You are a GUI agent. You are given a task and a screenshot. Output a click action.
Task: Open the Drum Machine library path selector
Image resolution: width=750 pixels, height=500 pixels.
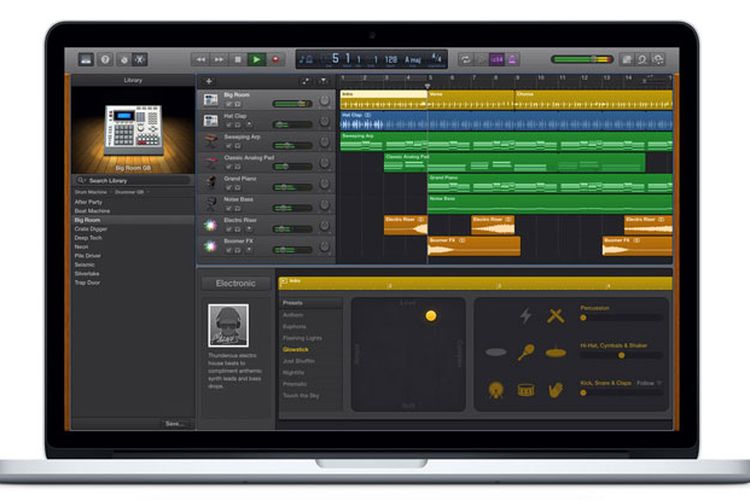(91, 191)
